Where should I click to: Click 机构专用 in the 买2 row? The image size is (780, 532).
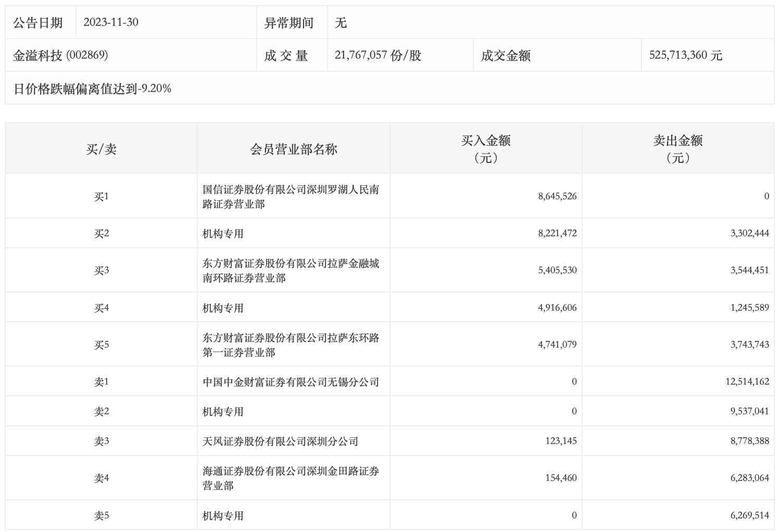coord(223,234)
